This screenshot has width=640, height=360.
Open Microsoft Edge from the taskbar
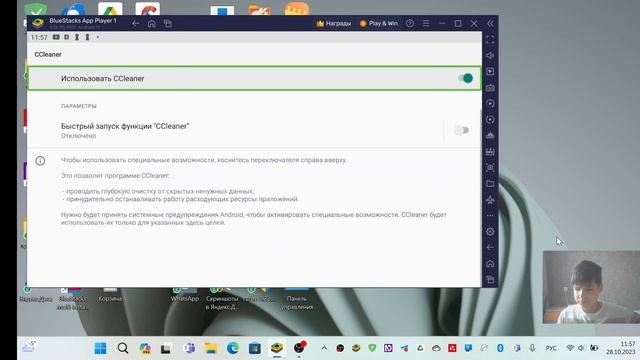pyautogui.click(x=233, y=348)
